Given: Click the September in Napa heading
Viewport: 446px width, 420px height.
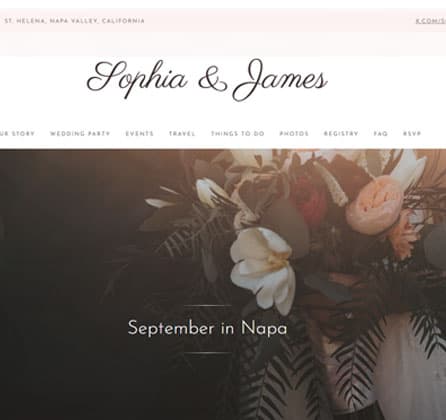Looking at the screenshot, I should coord(207,328).
